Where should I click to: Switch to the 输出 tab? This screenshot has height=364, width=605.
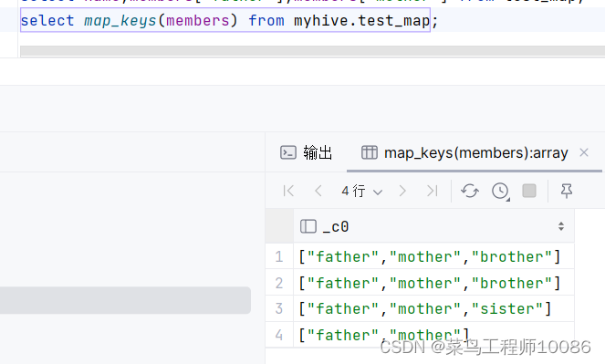pyautogui.click(x=306, y=152)
